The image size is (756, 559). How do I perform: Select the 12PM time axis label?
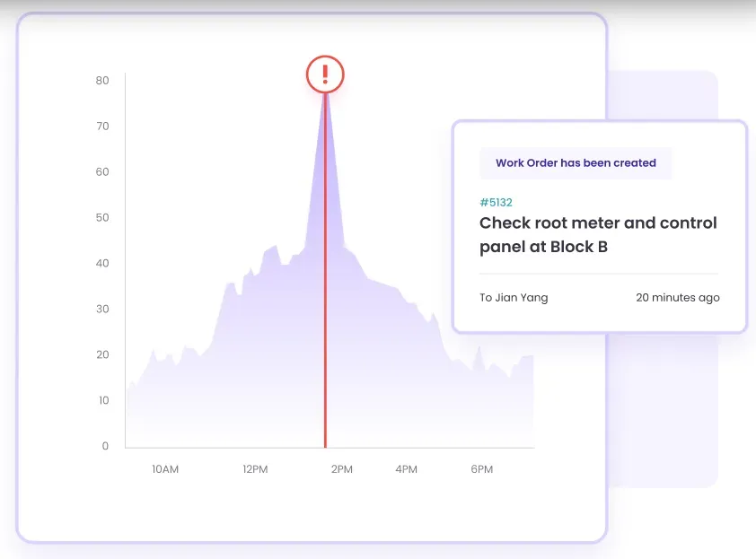255,469
